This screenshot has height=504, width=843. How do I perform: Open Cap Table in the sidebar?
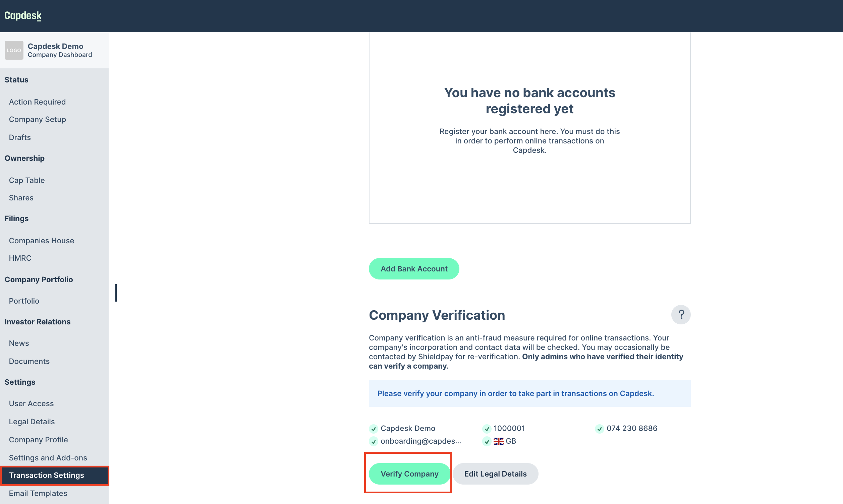pos(27,180)
